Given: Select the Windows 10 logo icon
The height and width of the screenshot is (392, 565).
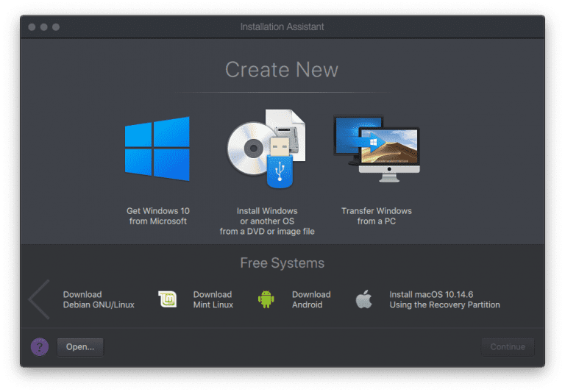Looking at the screenshot, I should click(157, 149).
